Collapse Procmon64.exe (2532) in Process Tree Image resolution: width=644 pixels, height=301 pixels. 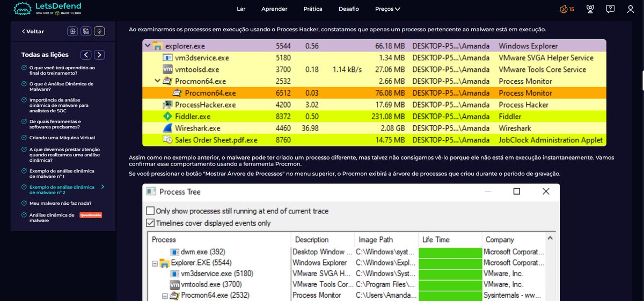click(x=165, y=295)
